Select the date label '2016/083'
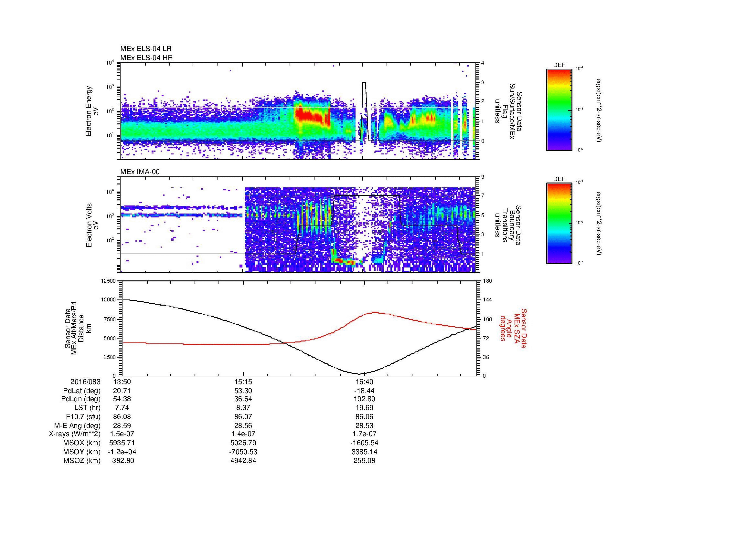The width and height of the screenshot is (756, 534). point(85,382)
